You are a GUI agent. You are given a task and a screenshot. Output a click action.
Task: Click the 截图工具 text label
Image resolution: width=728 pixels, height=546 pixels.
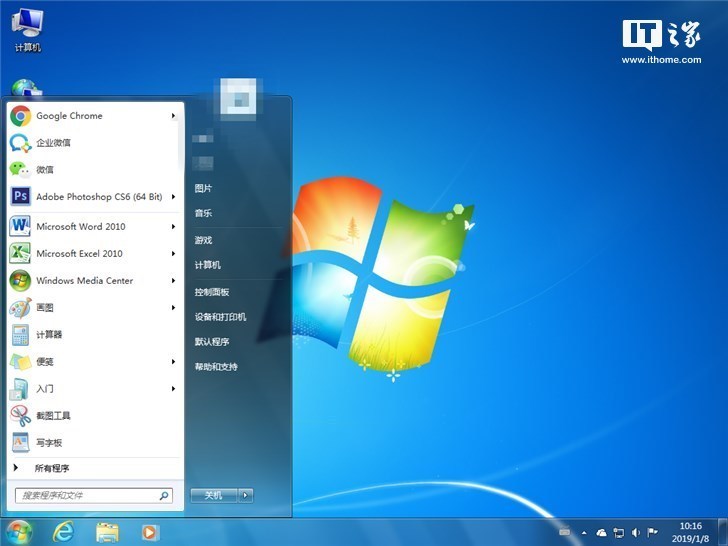tap(53, 416)
